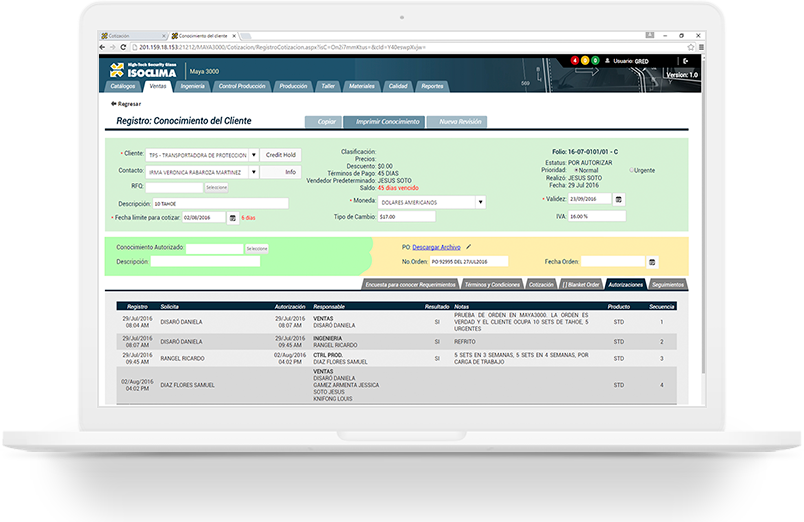Screen dimensions: 804x522
Task: Open the Catálogos menu tab
Action: click(123, 86)
